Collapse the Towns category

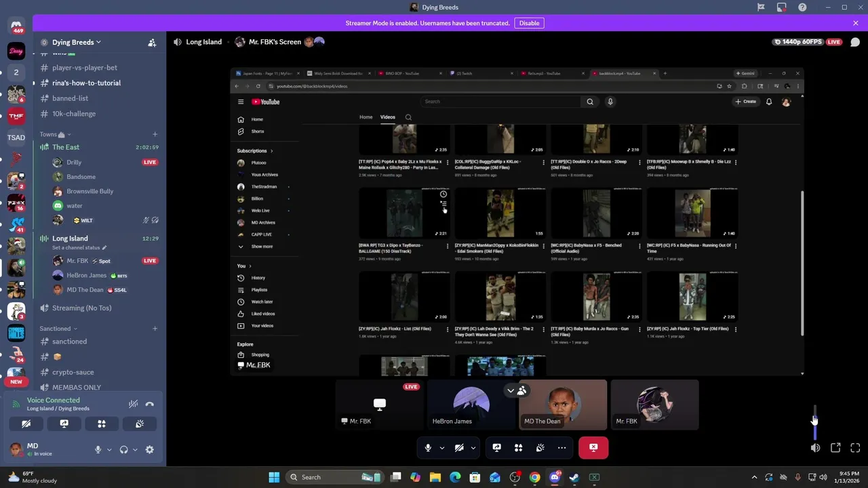pyautogui.click(x=54, y=134)
